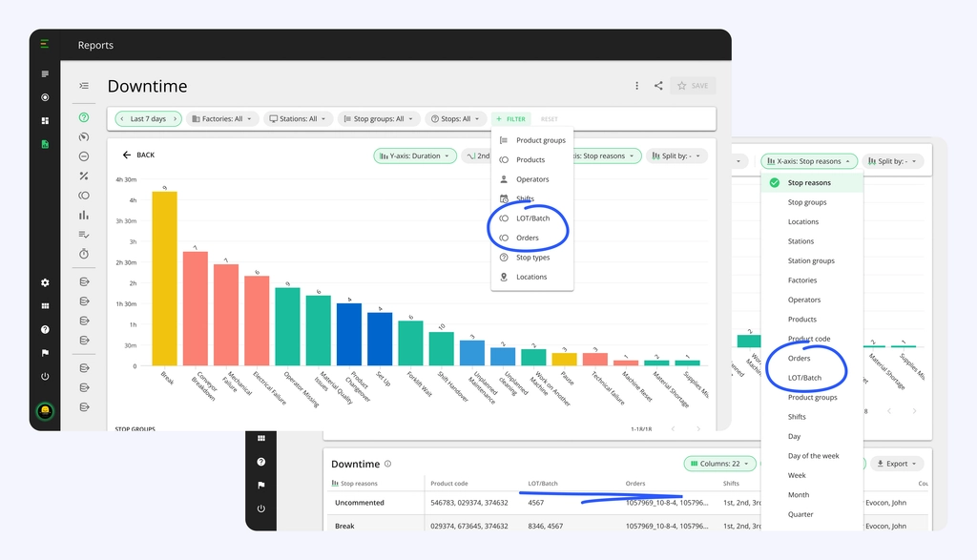Select the percent report icon

84,176
